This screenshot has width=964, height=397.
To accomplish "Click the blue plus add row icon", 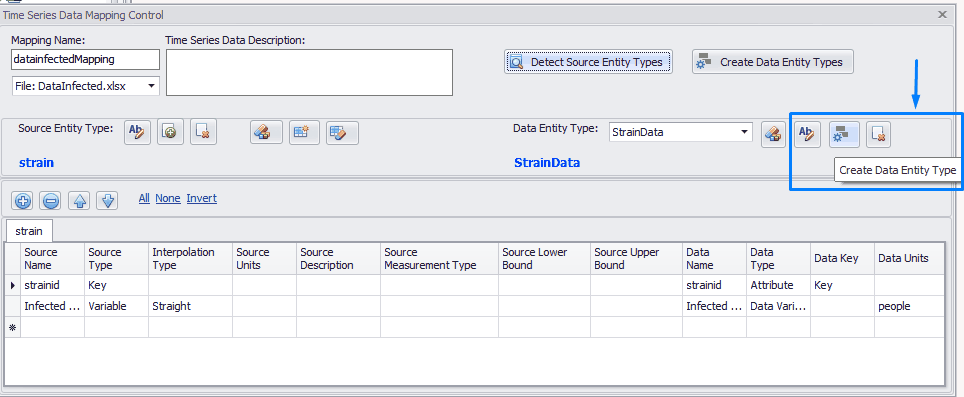I will point(23,200).
